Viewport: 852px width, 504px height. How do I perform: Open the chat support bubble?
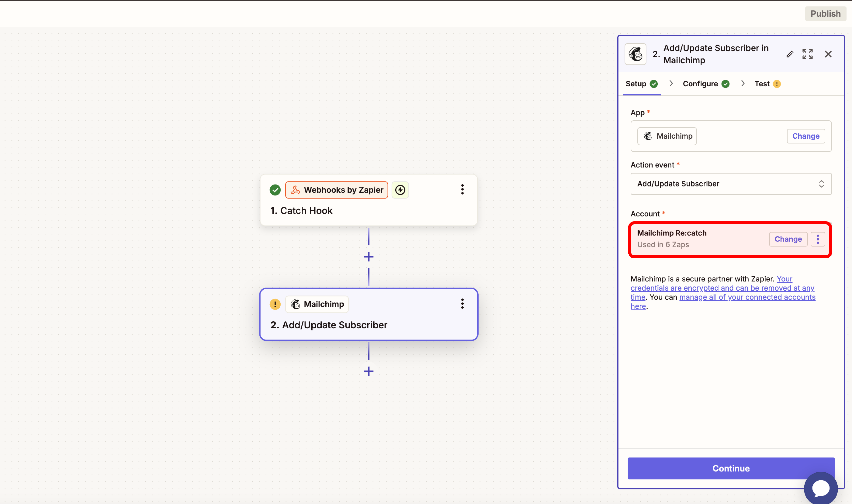pyautogui.click(x=821, y=488)
